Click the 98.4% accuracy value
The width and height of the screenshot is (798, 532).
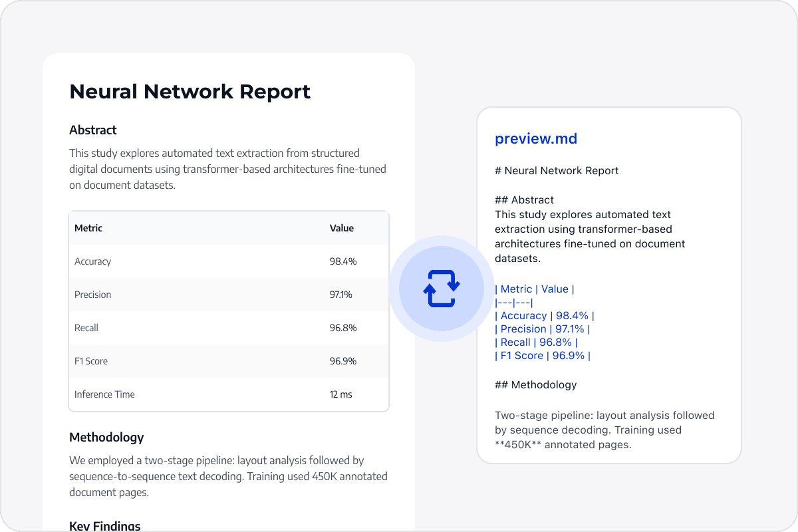343,261
